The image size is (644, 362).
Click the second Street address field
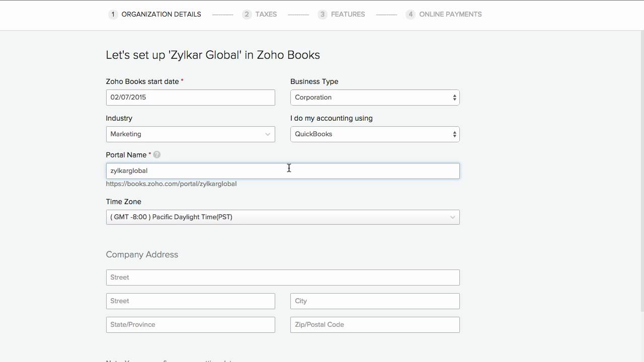point(190,301)
